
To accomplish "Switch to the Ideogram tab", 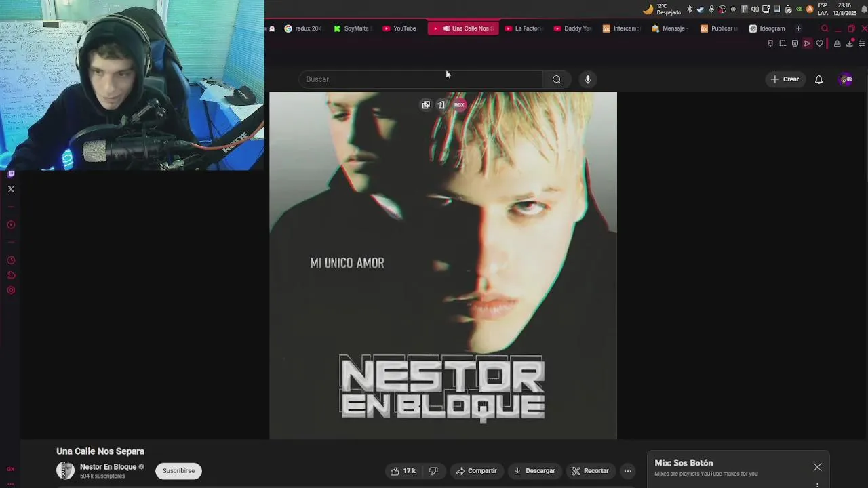I will tap(768, 28).
